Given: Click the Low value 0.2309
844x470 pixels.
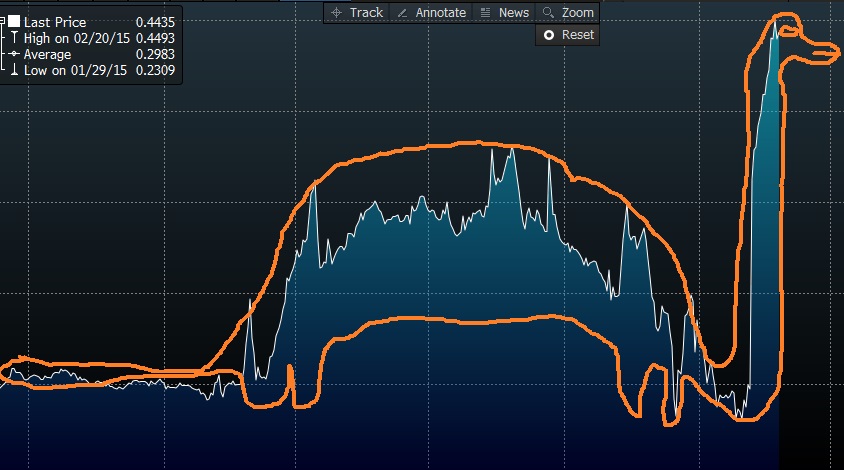Looking at the screenshot, I should pos(155,71).
